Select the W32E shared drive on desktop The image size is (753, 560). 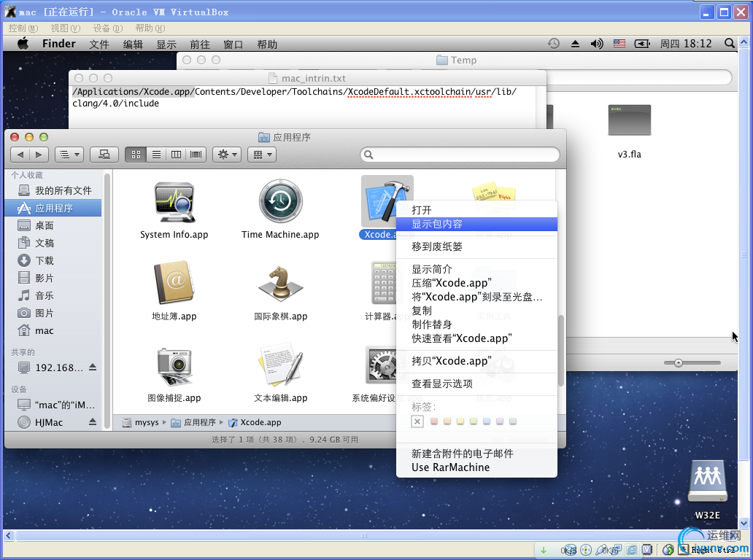[707, 483]
